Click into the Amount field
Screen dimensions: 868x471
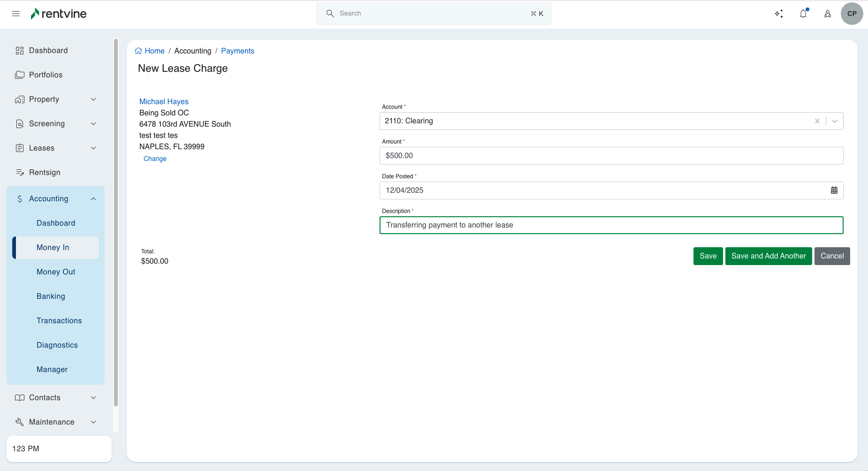pyautogui.click(x=611, y=156)
